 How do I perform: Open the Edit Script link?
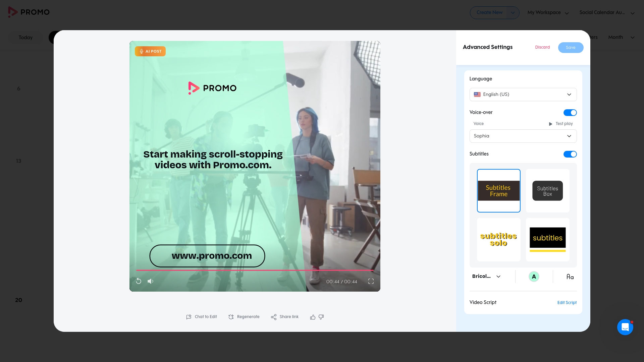567,303
